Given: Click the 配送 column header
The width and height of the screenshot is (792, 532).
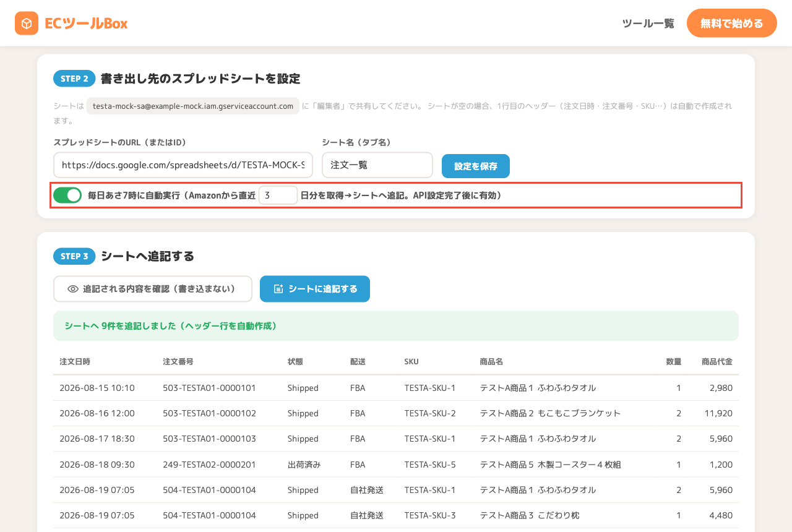Looking at the screenshot, I should pyautogui.click(x=358, y=361).
